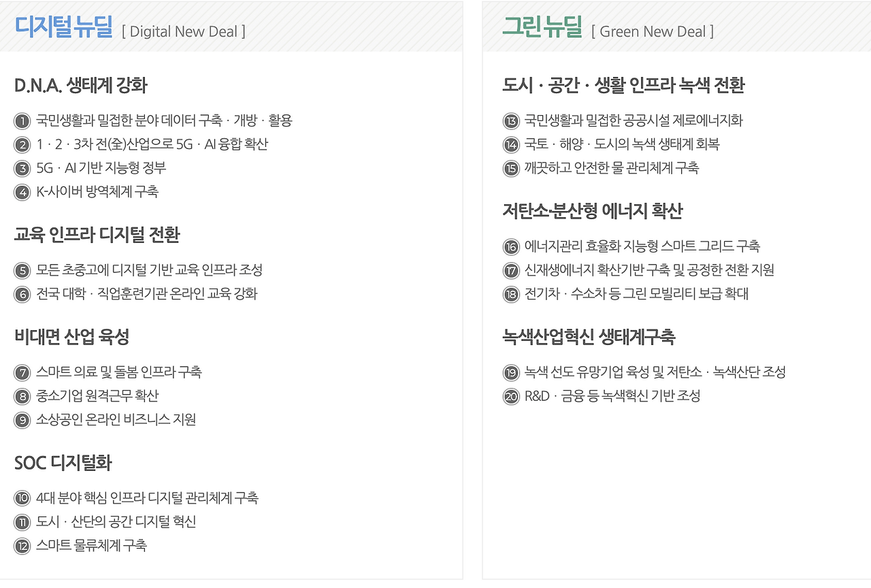Select the 저탄소·분산형 에너지 확산 heading
Screen dimensions: 871x588
[x=592, y=211]
